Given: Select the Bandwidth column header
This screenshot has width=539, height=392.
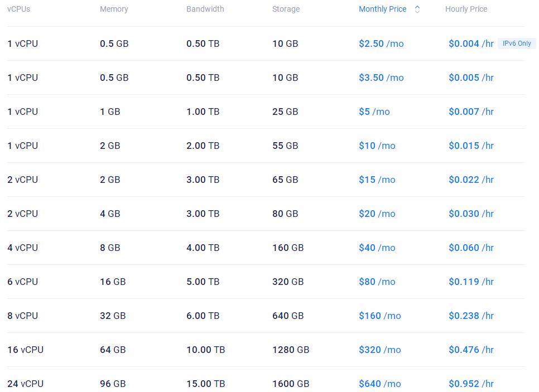Looking at the screenshot, I should (x=205, y=9).
